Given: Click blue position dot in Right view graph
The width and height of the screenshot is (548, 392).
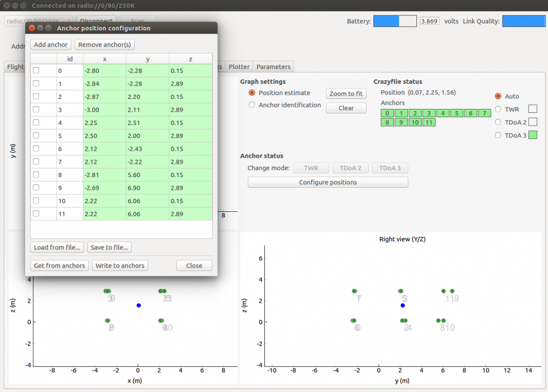Looking at the screenshot, I should click(x=402, y=305).
